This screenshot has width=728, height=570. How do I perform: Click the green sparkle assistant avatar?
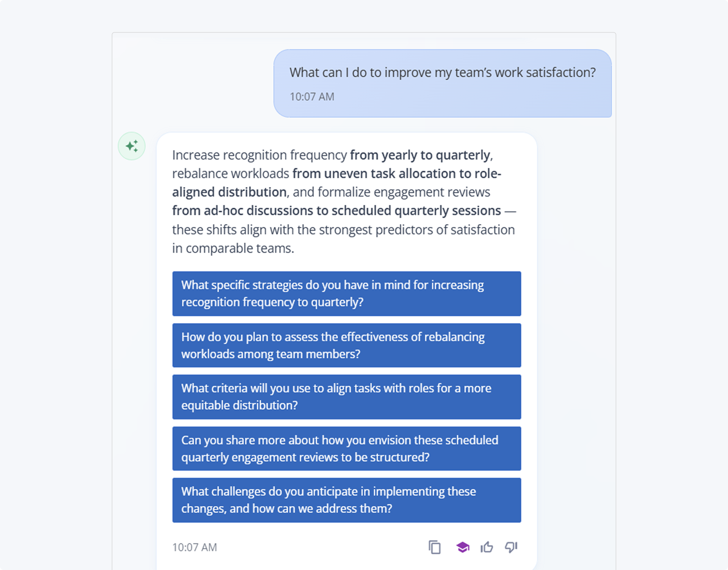132,146
